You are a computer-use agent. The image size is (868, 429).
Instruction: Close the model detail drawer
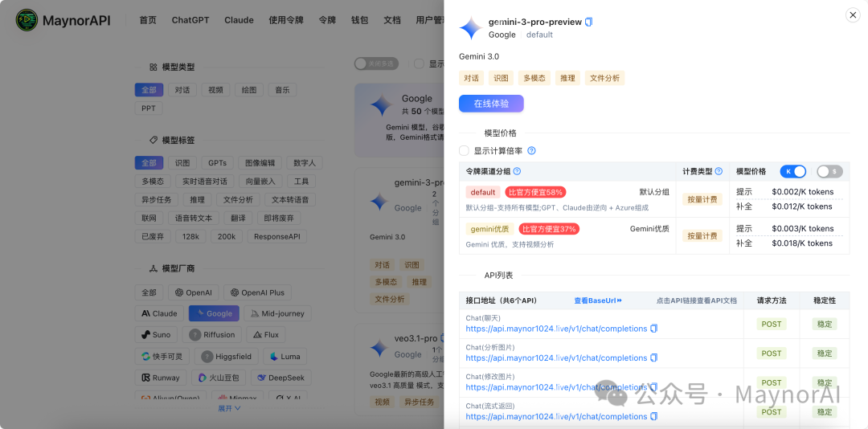(x=853, y=15)
